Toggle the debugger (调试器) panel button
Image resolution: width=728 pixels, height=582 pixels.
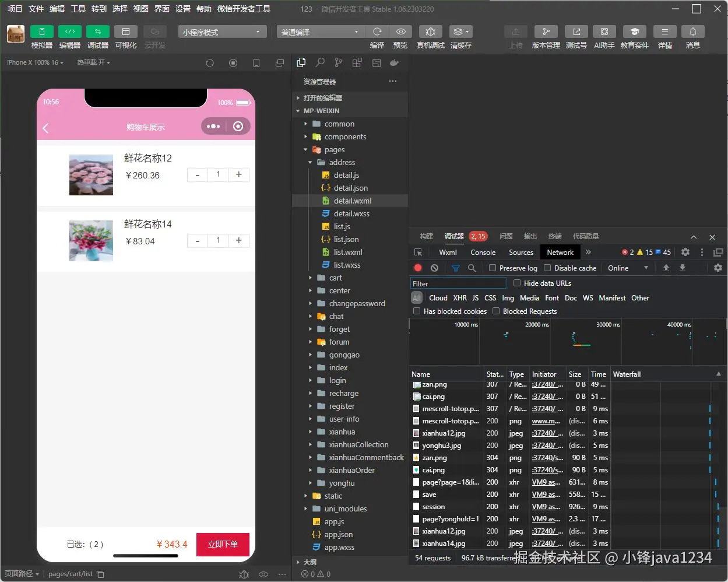(x=97, y=31)
